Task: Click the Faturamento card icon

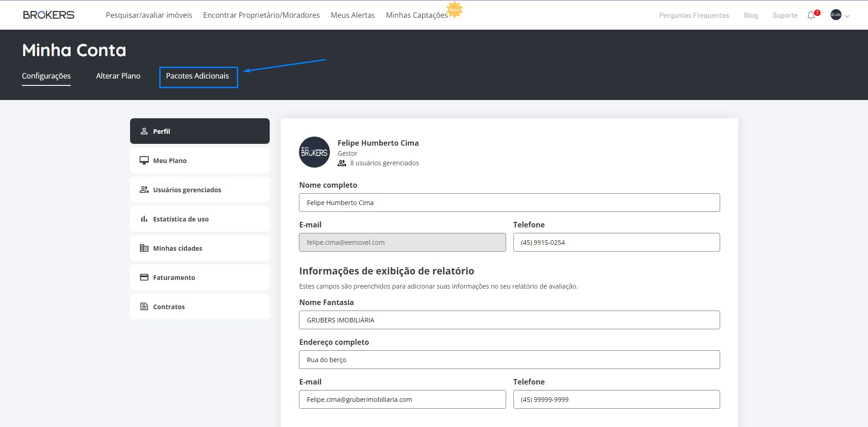Action: point(144,277)
